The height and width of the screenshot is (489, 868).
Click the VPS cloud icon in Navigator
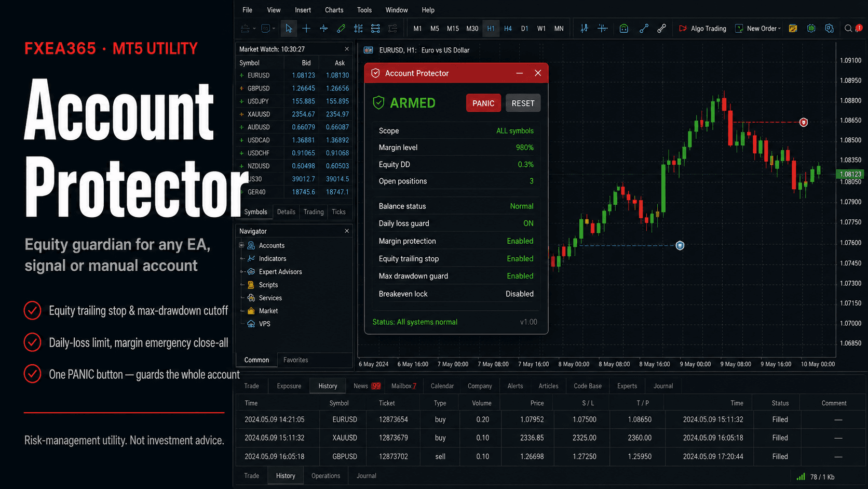point(251,324)
